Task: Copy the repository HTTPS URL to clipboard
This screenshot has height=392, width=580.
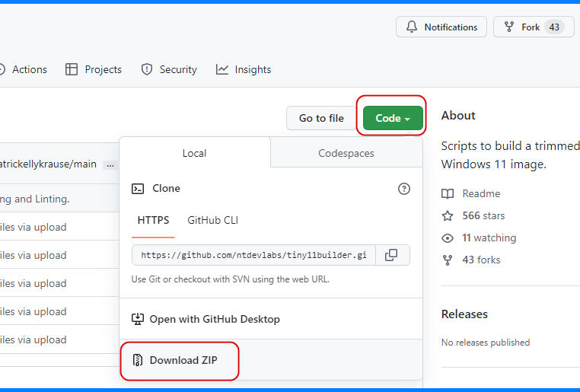Action: pos(391,255)
